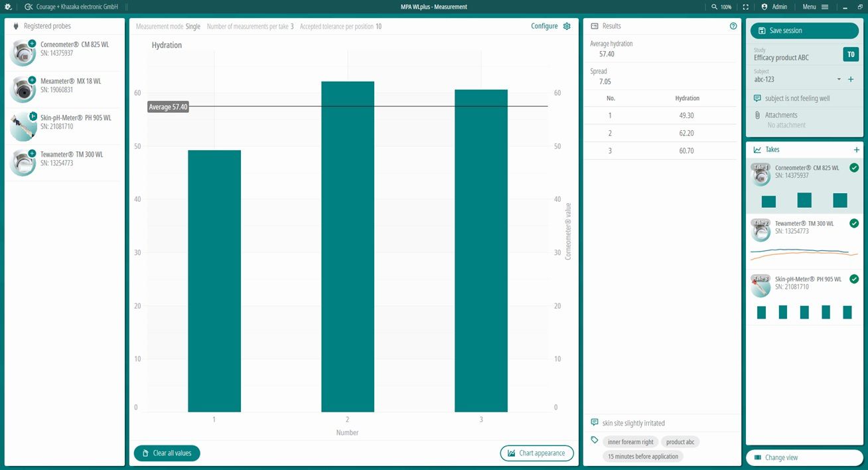Image resolution: width=868 pixels, height=470 pixels.
Task: Click plus badge on the Mexameter MX 18 WL probe
Action: (32, 80)
